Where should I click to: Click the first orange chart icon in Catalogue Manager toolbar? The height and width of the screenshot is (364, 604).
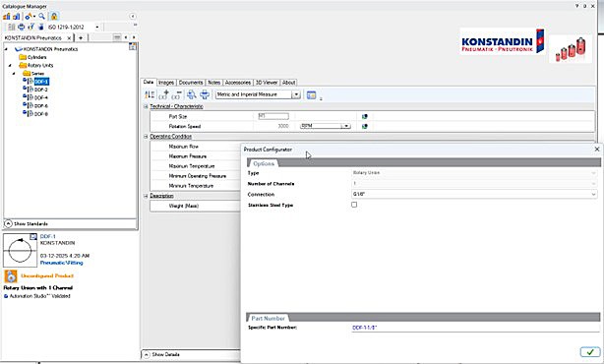click(x=7, y=16)
